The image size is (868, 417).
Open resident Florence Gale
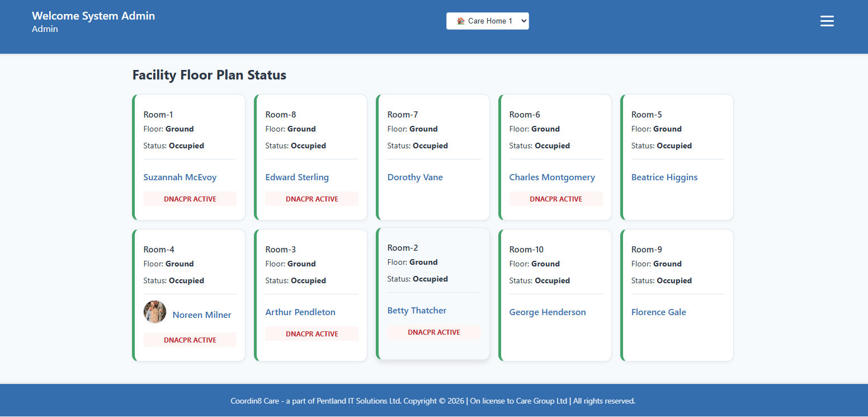click(x=659, y=312)
